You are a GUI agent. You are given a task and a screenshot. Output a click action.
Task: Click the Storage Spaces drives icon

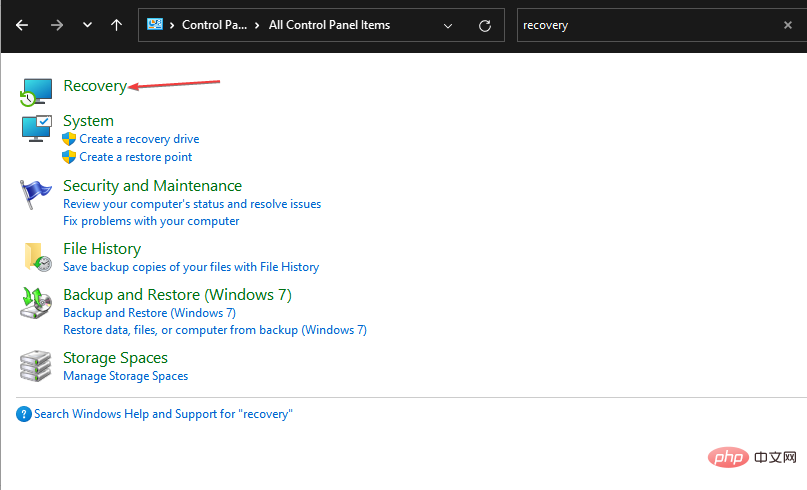pyautogui.click(x=36, y=366)
